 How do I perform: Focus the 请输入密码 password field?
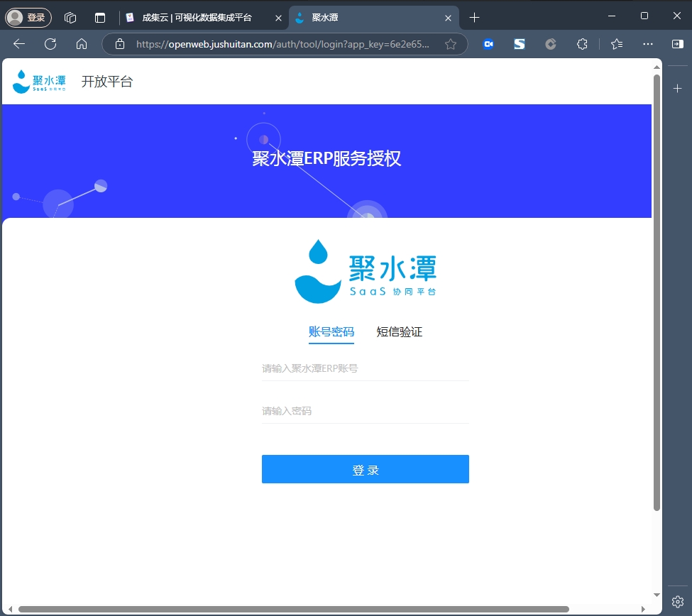pos(366,411)
